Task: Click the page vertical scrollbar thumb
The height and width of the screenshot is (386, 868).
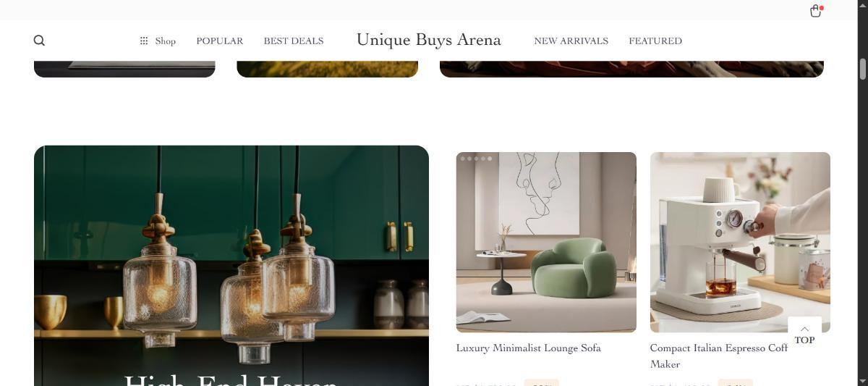Action: pyautogui.click(x=862, y=70)
